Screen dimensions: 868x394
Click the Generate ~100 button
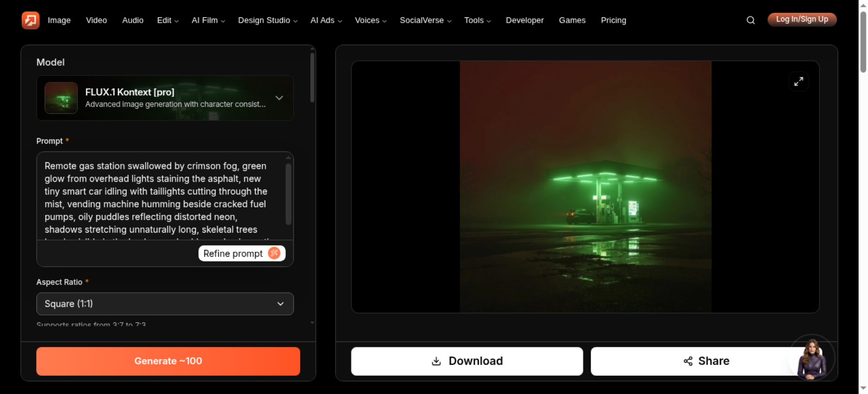[x=168, y=361]
